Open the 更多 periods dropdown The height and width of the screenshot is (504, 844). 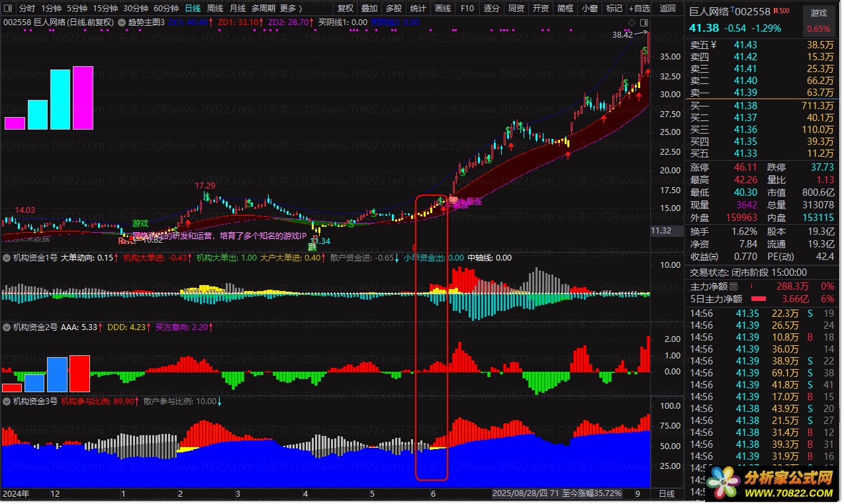[291, 9]
